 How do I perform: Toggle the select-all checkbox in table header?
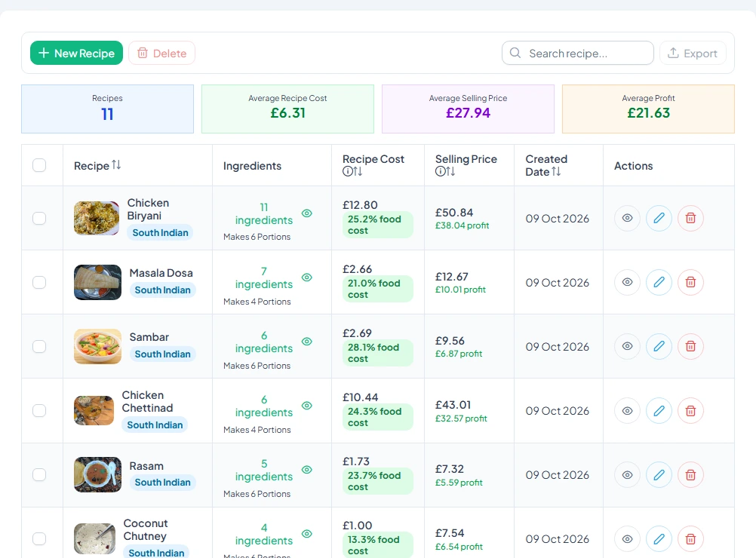(x=39, y=165)
